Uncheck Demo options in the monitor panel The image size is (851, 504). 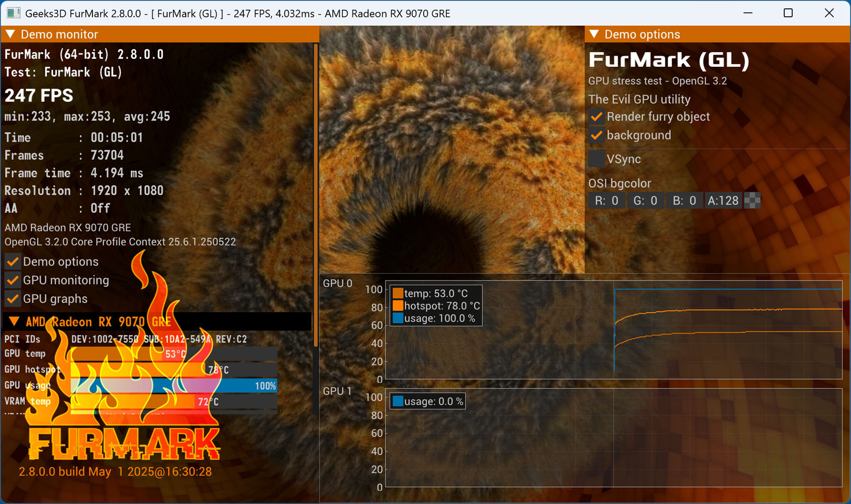13,261
